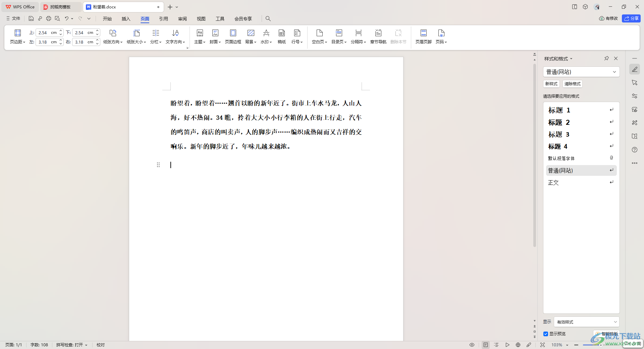Open 文字方向 text direction tool
Viewport: 644px width, 349px height.
175,37
